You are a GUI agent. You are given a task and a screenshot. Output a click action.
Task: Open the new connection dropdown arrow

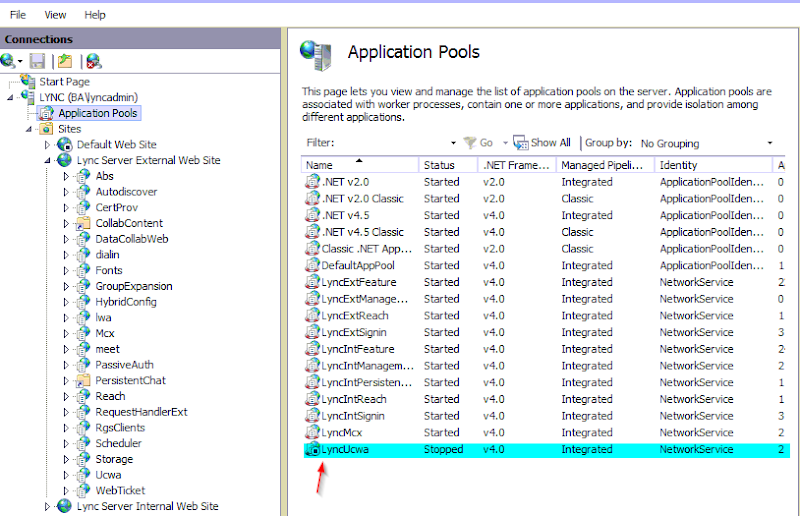click(20, 61)
